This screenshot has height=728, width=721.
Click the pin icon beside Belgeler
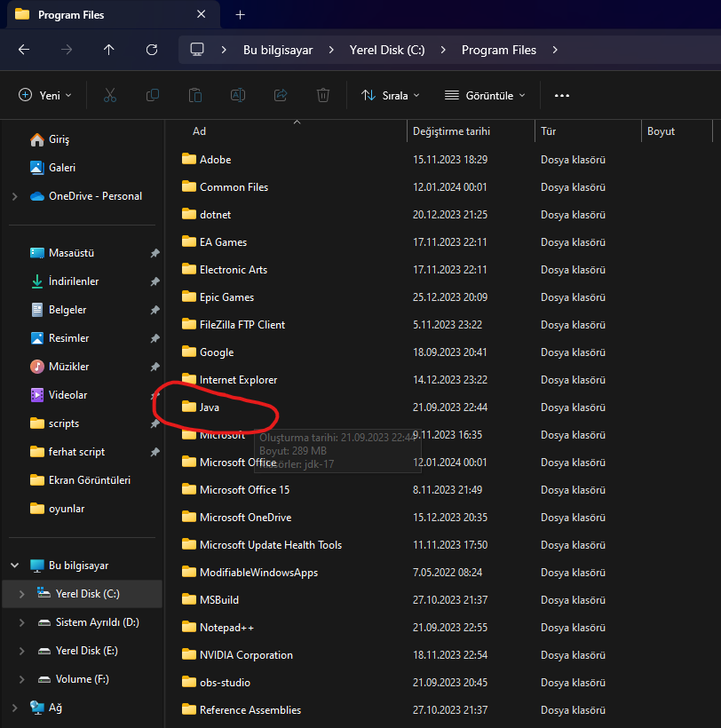[154, 310]
